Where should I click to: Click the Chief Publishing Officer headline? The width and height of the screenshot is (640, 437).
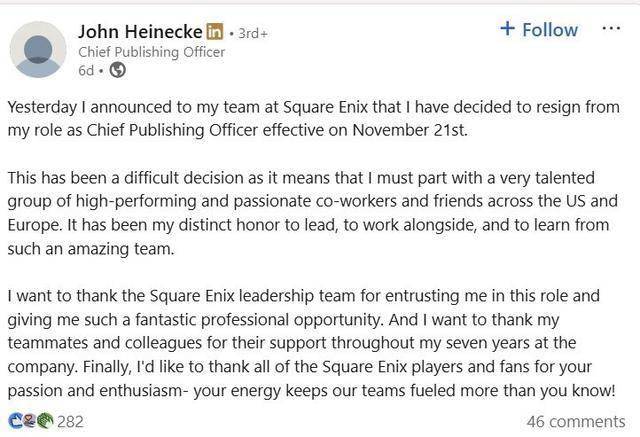coord(151,52)
